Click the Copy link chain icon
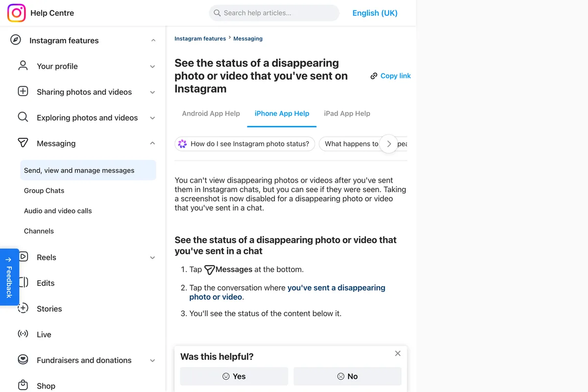Screen dimensions: 588x392 pos(374,76)
